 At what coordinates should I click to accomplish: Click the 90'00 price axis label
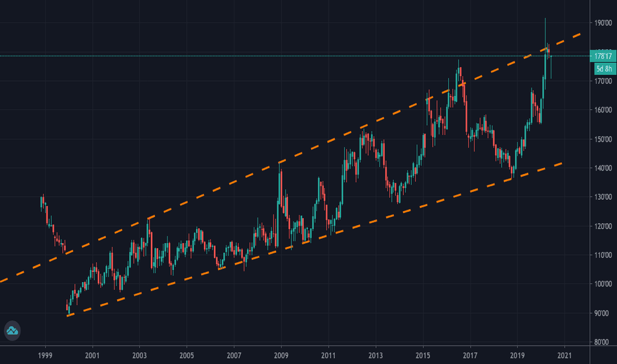tap(603, 313)
